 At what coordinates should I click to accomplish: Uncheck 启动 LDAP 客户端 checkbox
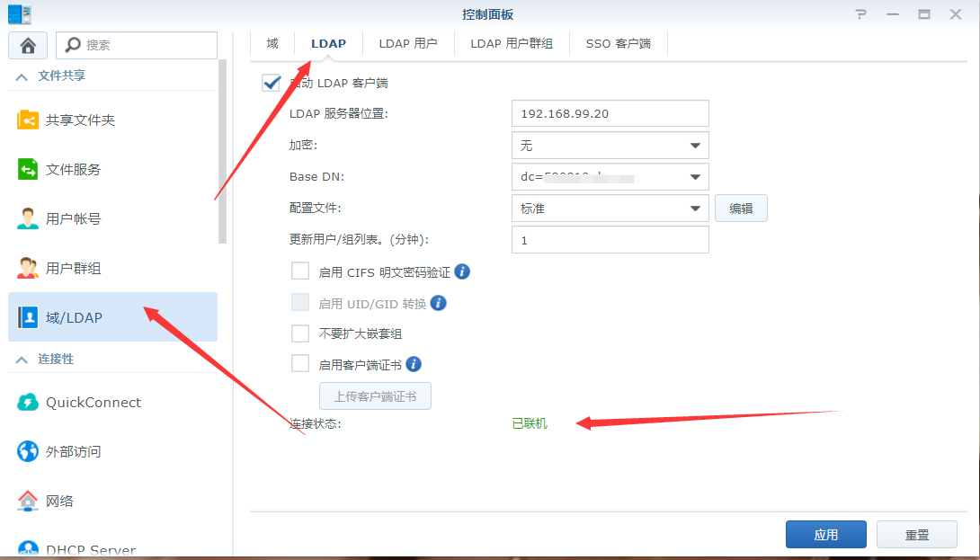[x=272, y=83]
